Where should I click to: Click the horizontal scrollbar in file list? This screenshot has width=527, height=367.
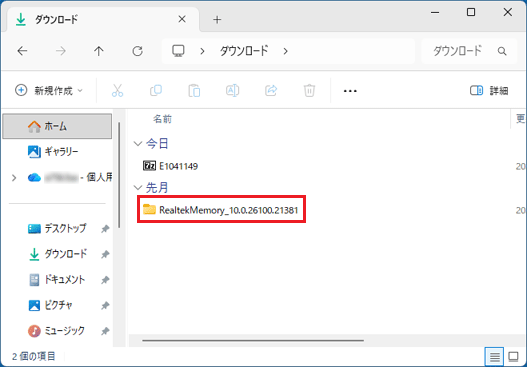coord(253,340)
